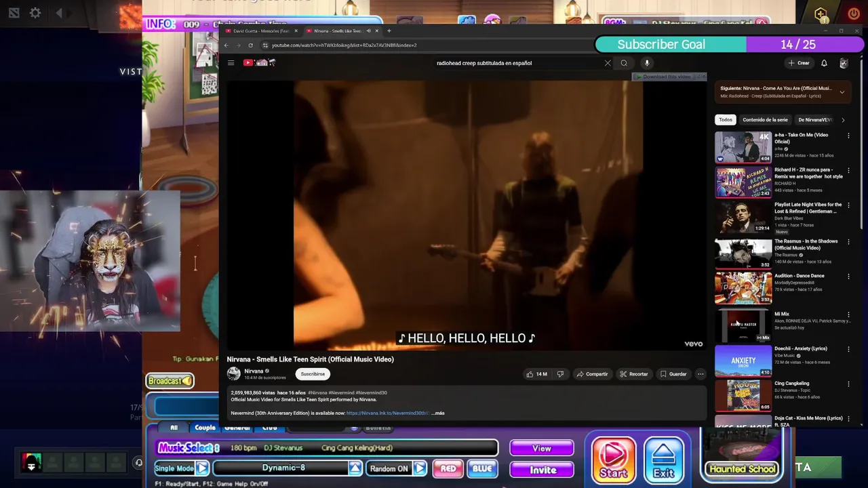Click the game View button
Screen dimensions: 868x488
pos(542,448)
